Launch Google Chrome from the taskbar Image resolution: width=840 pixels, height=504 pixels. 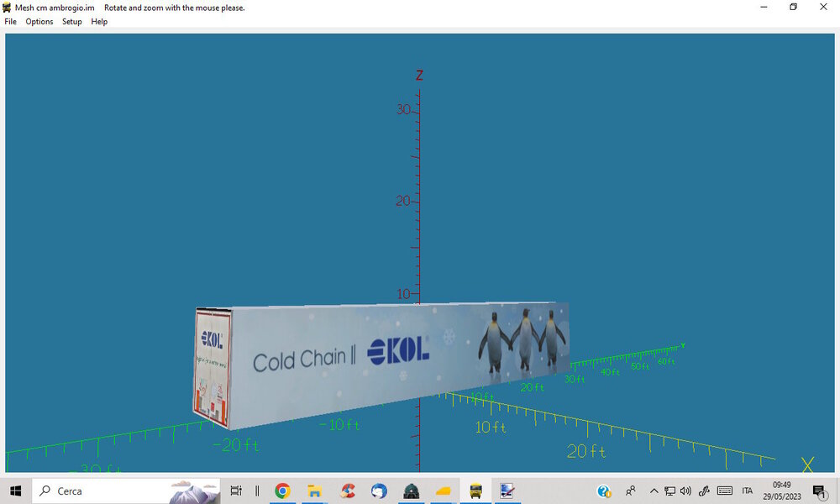282,491
